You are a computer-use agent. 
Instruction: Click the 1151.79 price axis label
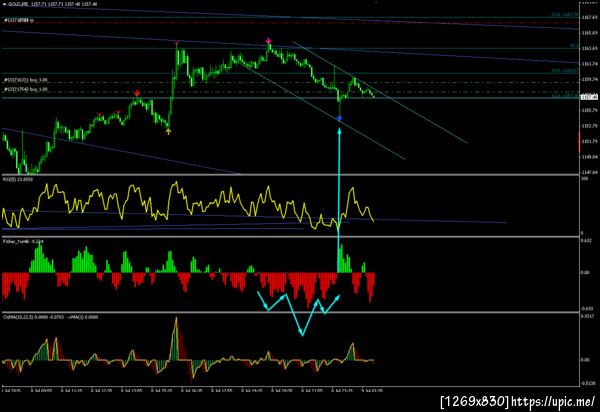coord(590,142)
